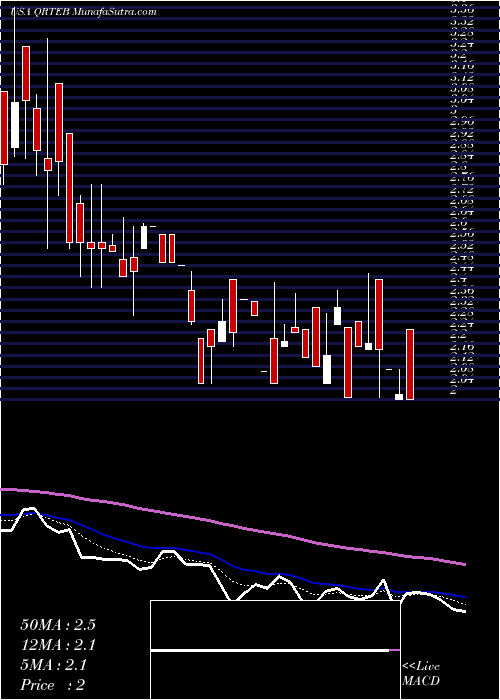Click the '2.92' price axis label
The width and height of the screenshot is (500, 700).
coord(462,134)
